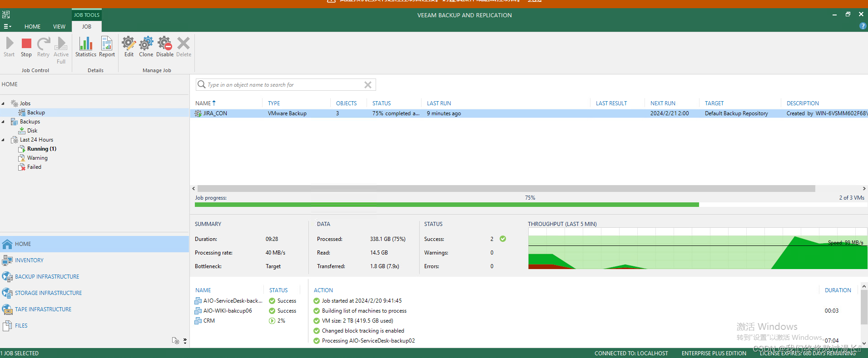Open the Help question mark icon

[863, 26]
